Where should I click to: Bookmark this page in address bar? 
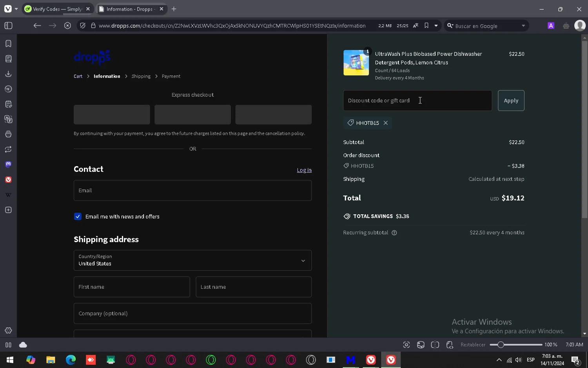[x=426, y=26]
